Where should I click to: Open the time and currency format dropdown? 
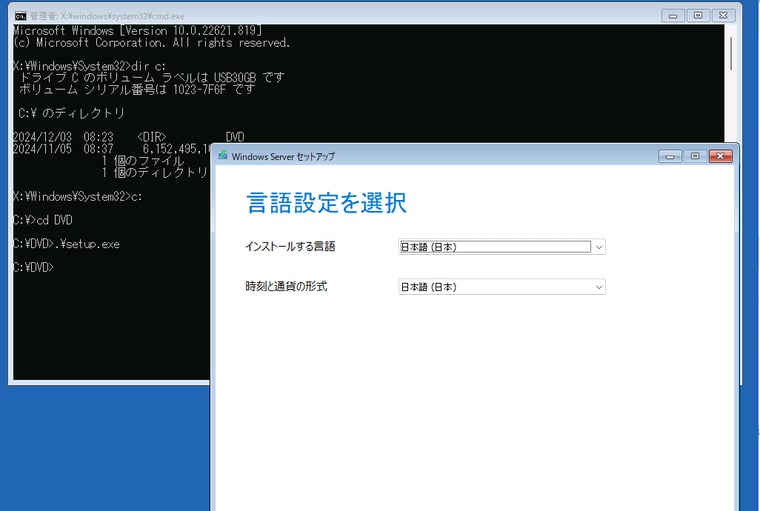click(x=599, y=287)
